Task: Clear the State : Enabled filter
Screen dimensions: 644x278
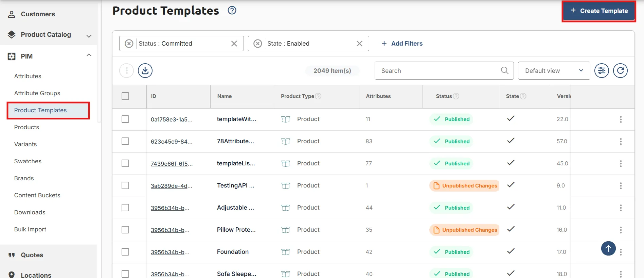Action: coord(359,44)
